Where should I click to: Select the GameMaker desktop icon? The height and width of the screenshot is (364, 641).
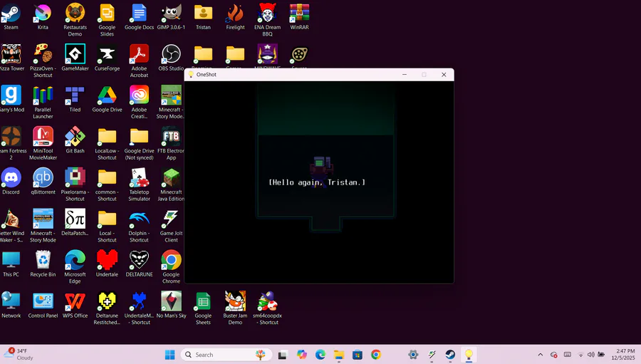pyautogui.click(x=75, y=58)
